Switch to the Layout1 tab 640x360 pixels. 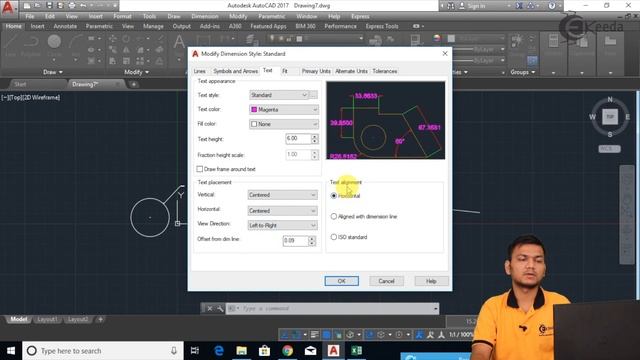[47, 319]
